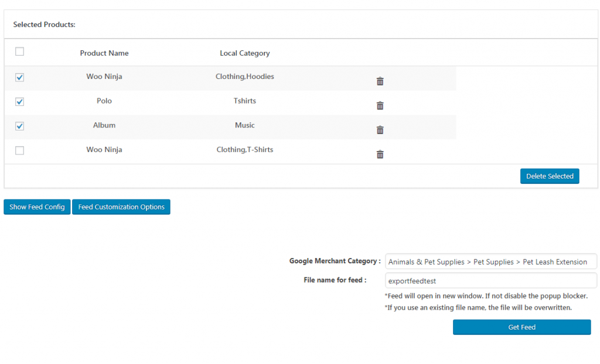600x364 pixels.
Task: Click the trash icon beside Album
Action: (380, 130)
